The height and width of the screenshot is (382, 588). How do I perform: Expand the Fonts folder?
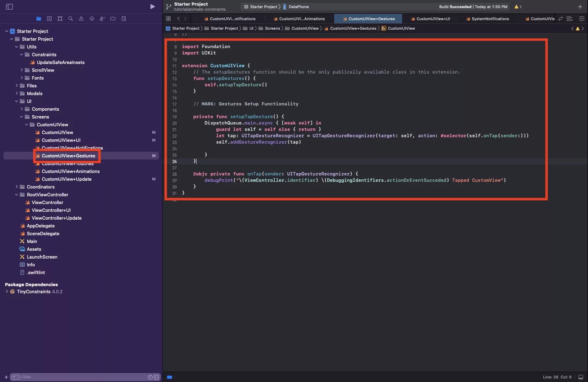pyautogui.click(x=21, y=78)
